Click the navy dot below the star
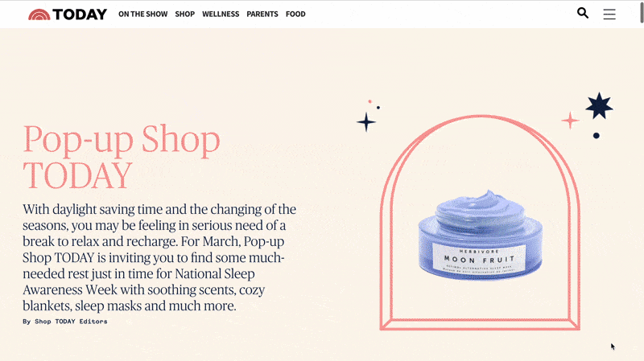The image size is (644, 361). click(x=596, y=136)
